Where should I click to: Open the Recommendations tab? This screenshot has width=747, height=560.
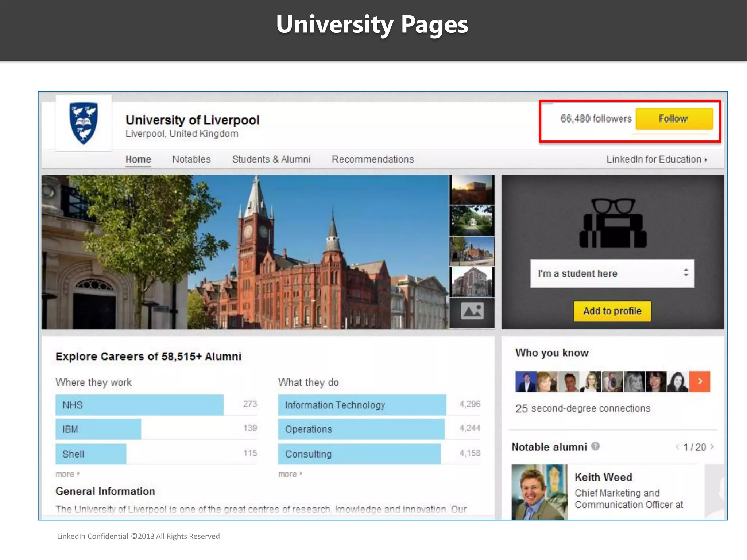coord(373,159)
